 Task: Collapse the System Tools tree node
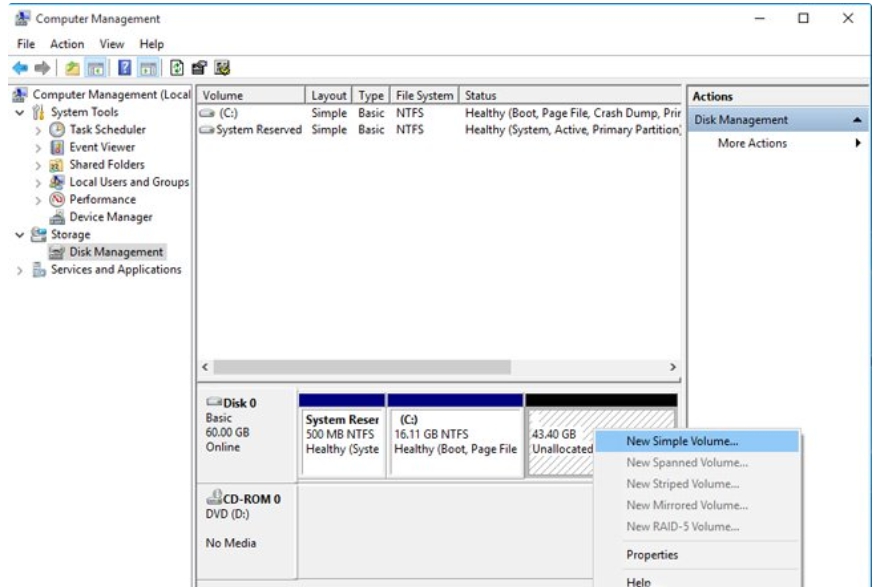(x=21, y=112)
